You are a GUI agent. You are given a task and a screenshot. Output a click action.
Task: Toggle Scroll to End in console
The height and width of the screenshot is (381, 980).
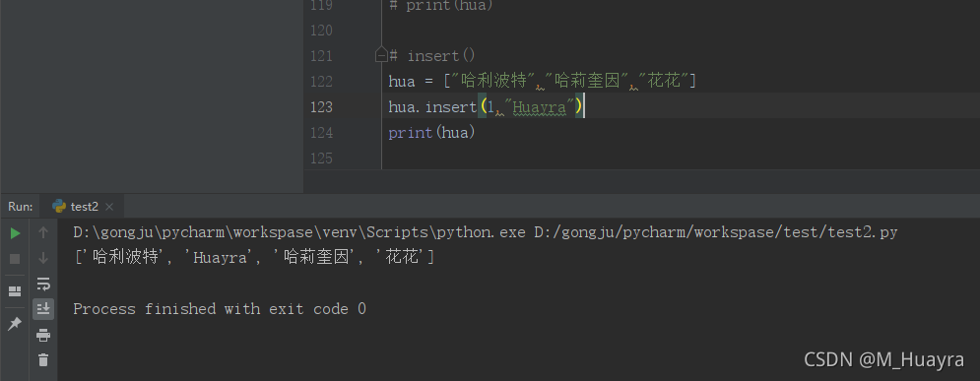43,309
